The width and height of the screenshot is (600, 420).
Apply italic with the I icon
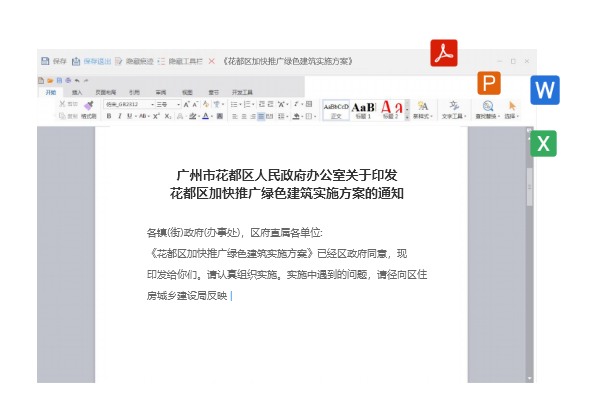[119, 116]
